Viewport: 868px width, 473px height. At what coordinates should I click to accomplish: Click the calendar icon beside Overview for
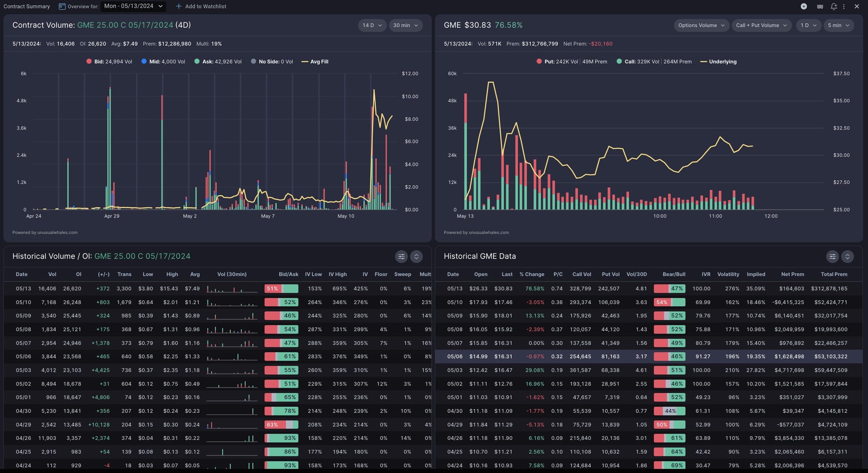tap(62, 7)
